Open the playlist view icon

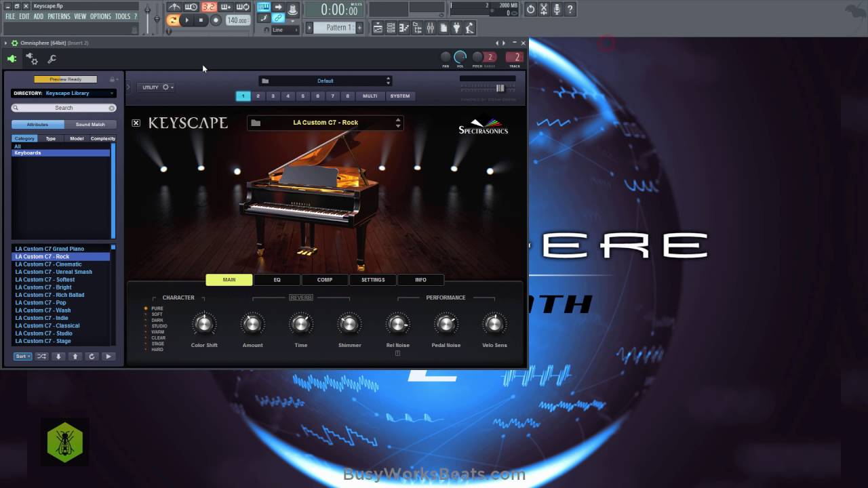coord(378,28)
